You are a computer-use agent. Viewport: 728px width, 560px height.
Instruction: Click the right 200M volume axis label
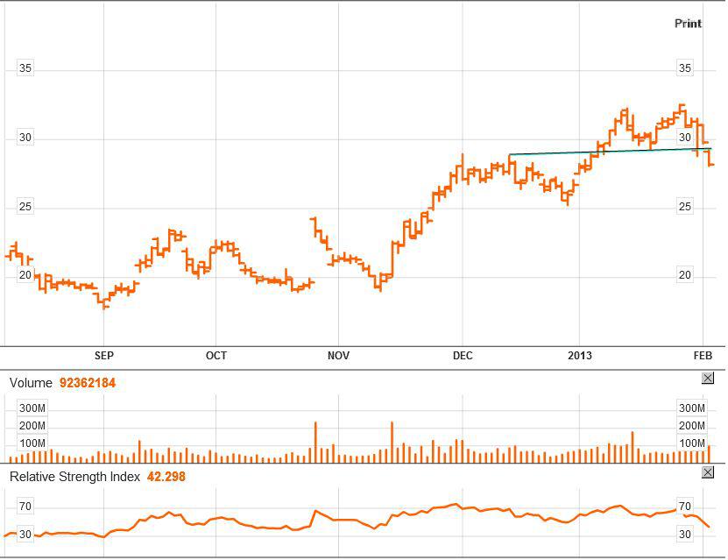(692, 426)
